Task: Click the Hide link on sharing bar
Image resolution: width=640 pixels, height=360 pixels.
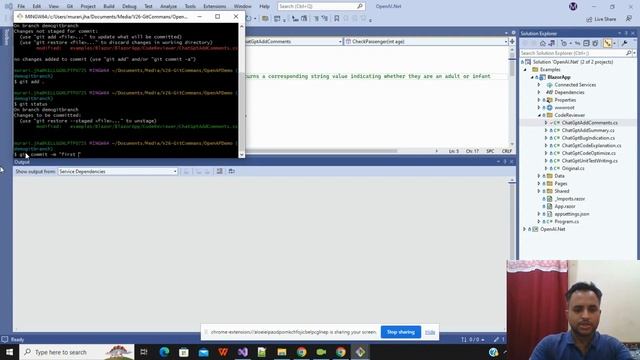Action: coord(430,332)
